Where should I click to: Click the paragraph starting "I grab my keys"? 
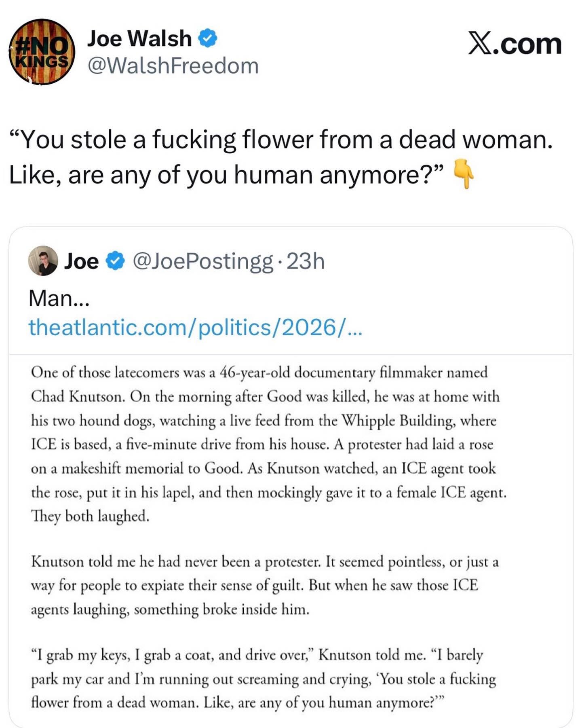tap(263, 679)
